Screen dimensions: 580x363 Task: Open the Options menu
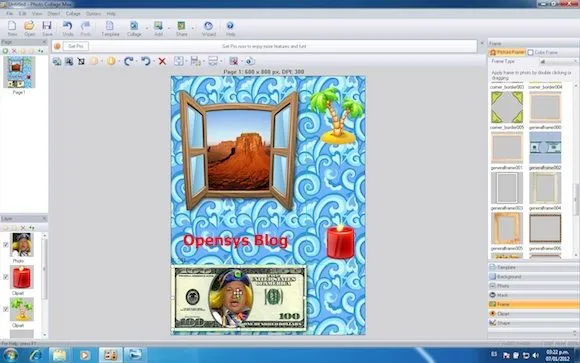[93, 14]
